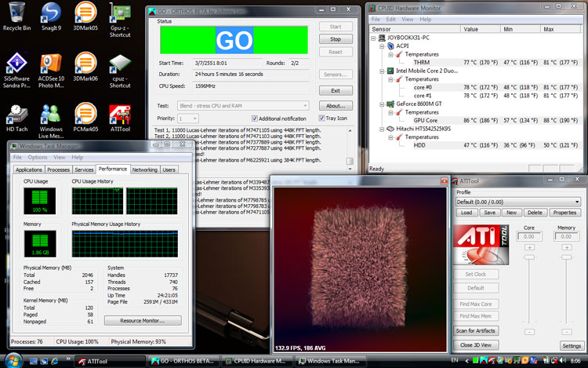Toggle the Tray Icon checkbox
This screenshot has width=588, height=368.
(x=321, y=118)
